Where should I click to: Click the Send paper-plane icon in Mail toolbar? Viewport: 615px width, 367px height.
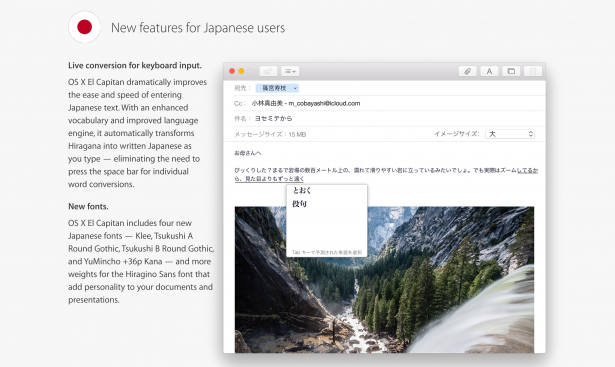click(268, 71)
